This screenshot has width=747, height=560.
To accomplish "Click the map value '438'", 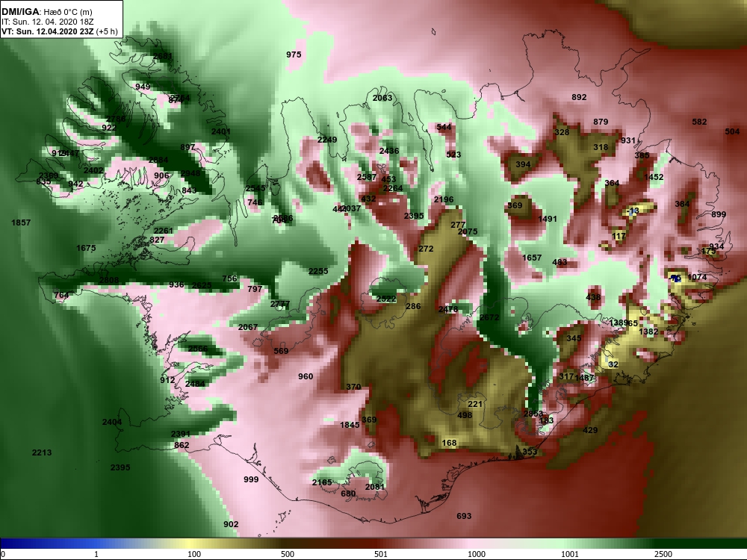I will tap(592, 298).
